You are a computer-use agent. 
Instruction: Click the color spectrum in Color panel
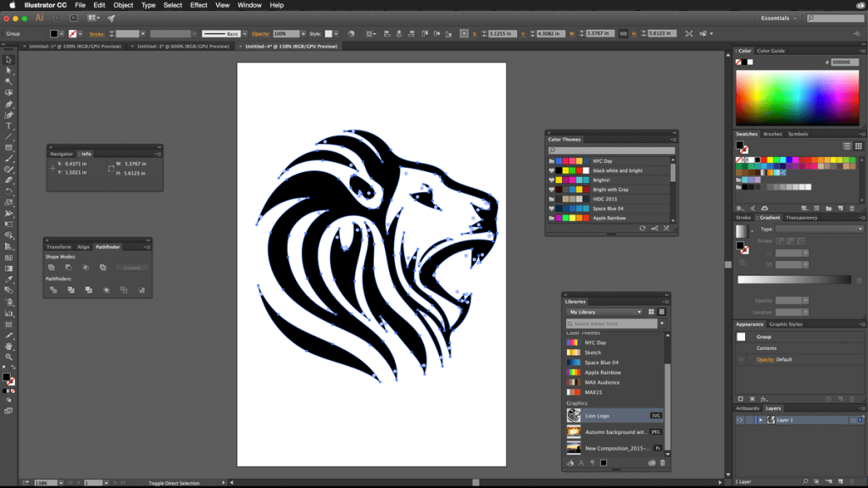(797, 98)
